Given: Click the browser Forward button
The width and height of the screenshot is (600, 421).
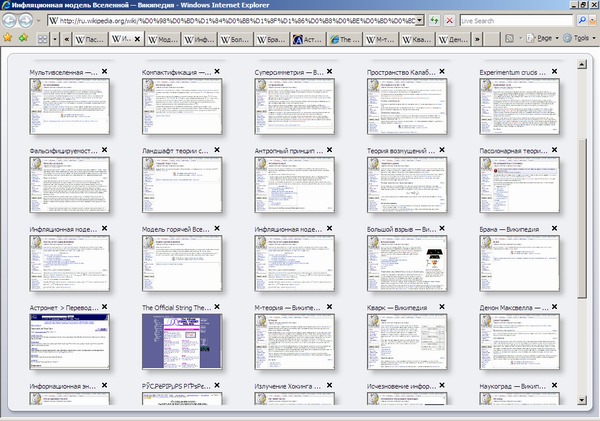Looking at the screenshot, I should [25, 20].
